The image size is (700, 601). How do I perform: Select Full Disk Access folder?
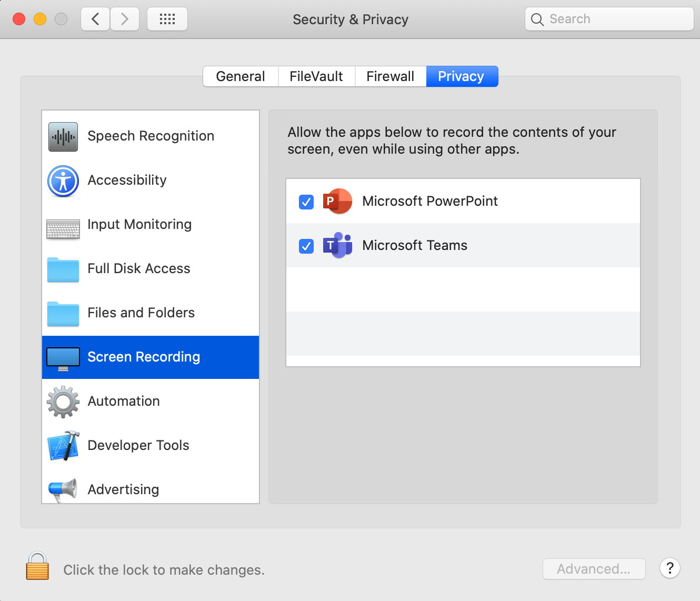point(63,269)
